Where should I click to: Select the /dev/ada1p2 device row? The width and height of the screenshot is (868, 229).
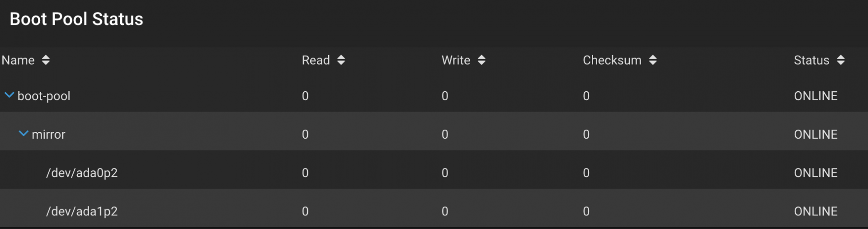coord(434,211)
